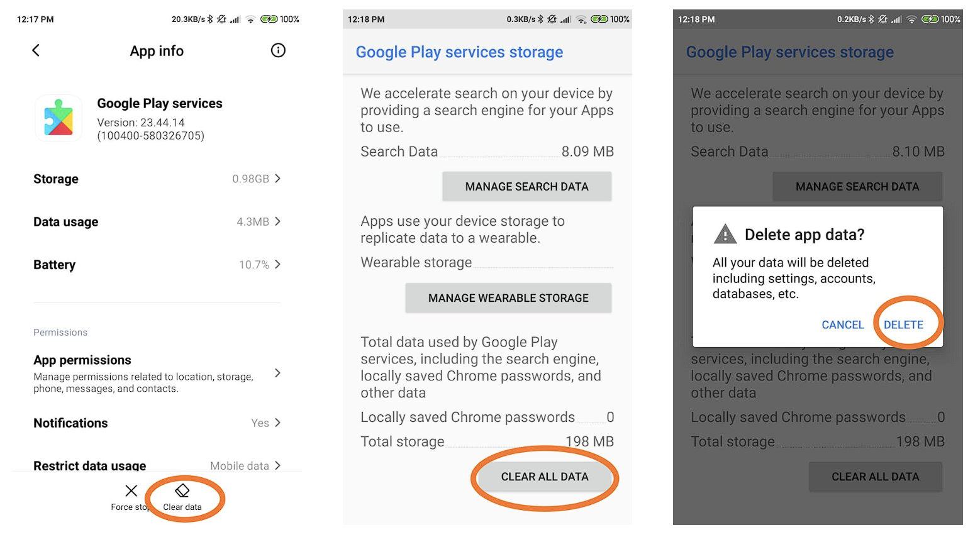The height and width of the screenshot is (542, 980).
Task: Tap the Wi-Fi icon in middle status bar
Action: [x=582, y=19]
